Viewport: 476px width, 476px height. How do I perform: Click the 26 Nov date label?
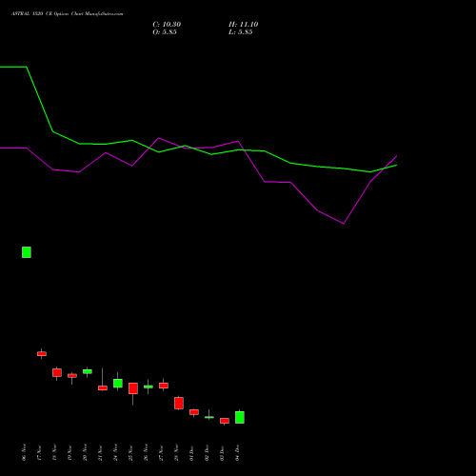point(147,452)
